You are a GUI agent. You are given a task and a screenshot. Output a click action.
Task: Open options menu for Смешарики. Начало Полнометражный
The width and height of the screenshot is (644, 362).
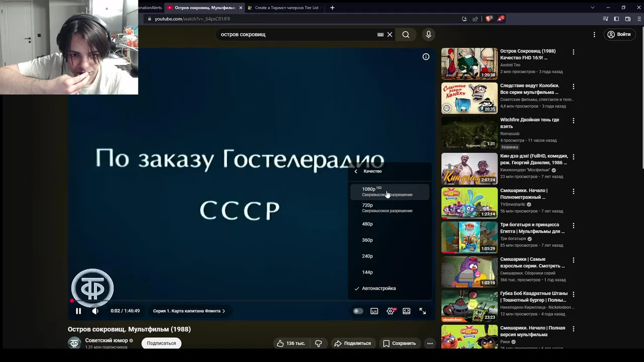(573, 192)
